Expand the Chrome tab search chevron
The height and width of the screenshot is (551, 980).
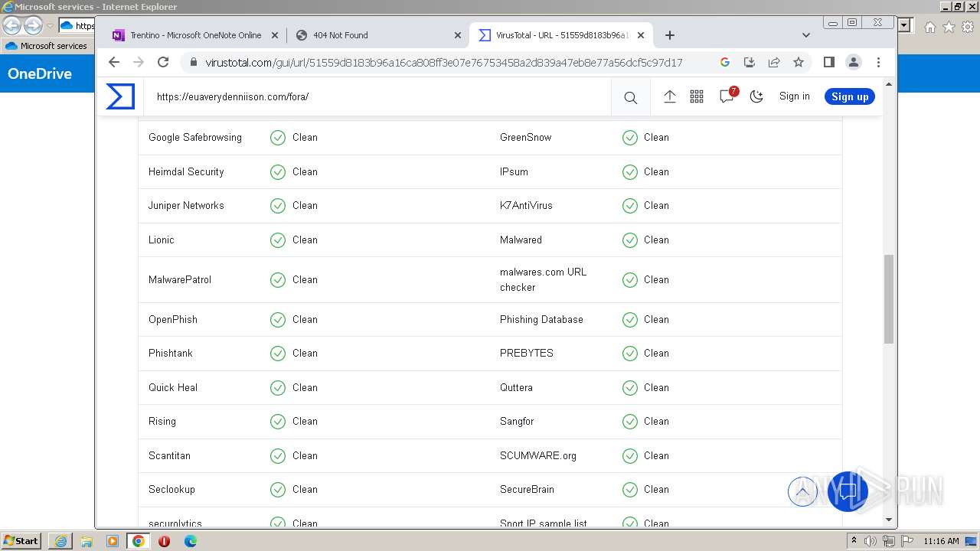pyautogui.click(x=805, y=35)
